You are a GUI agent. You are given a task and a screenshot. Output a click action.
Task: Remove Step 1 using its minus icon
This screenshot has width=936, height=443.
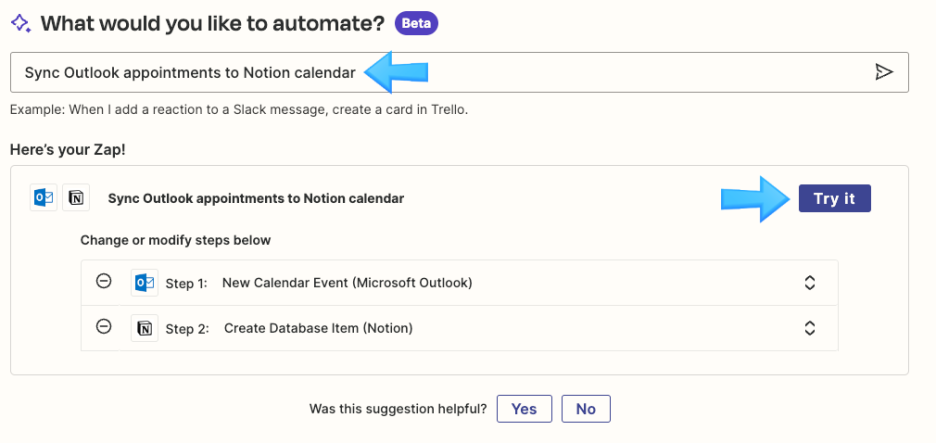(x=104, y=281)
